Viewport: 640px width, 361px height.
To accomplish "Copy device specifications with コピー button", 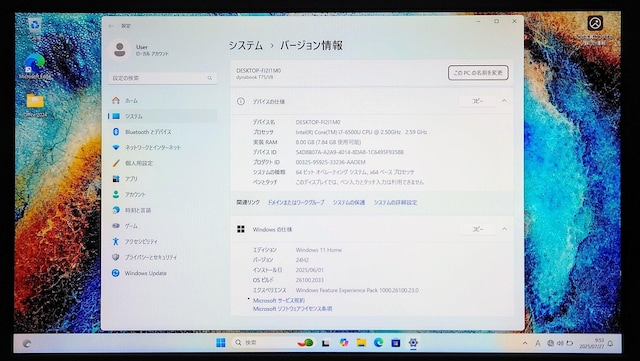I will pos(478,101).
